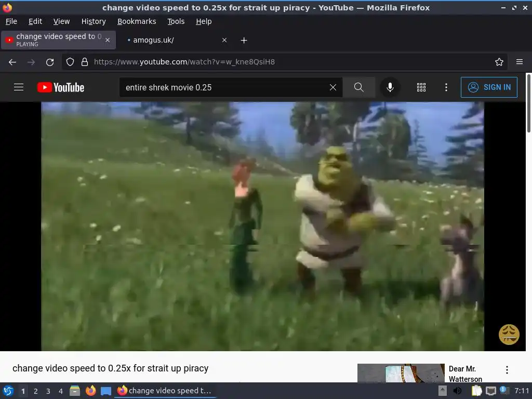Launch Firefox from the taskbar launcher
The image size is (532, 399).
pos(90,391)
